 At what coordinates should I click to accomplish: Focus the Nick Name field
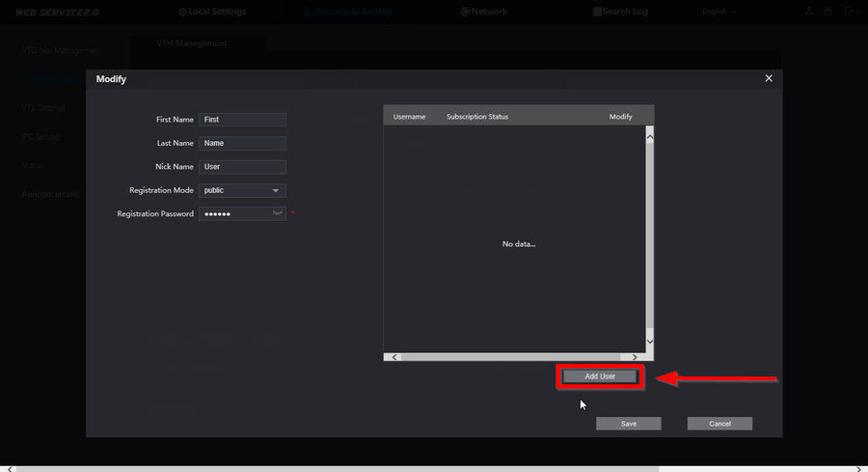point(242,167)
